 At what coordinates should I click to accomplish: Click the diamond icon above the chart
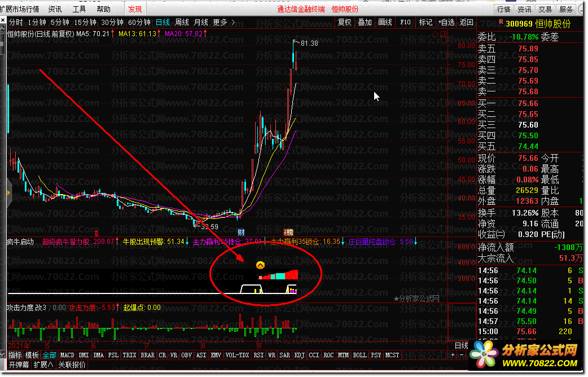[x=436, y=34]
